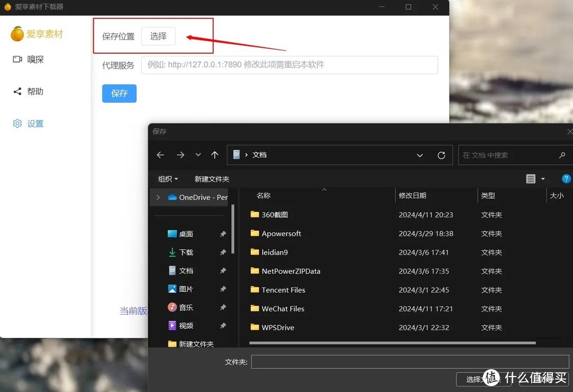Viewport: 573px width, 392px height.
Task: Open the 组织 organize menu
Action: (x=168, y=179)
